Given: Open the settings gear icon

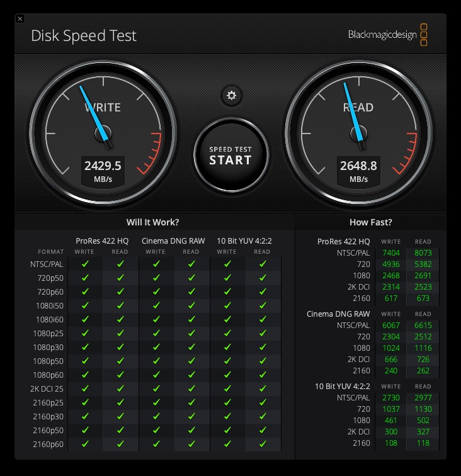Looking at the screenshot, I should pyautogui.click(x=231, y=96).
